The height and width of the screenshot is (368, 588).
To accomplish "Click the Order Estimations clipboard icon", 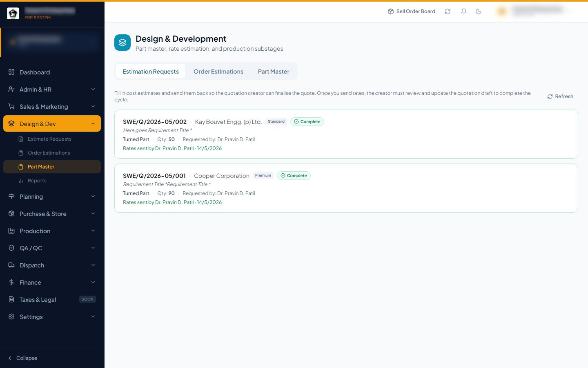I will [21, 153].
